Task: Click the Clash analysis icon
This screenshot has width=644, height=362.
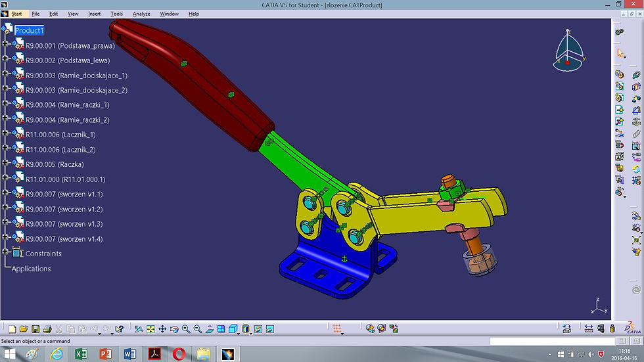Action: [370, 328]
